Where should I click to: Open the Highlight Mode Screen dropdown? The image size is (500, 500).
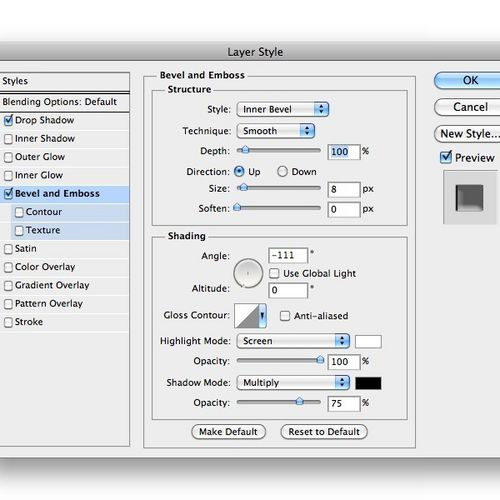click(x=293, y=341)
